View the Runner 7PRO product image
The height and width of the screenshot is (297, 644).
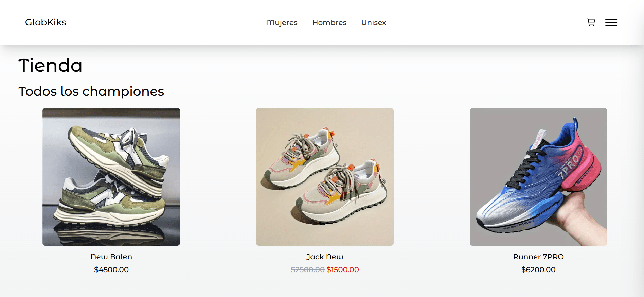click(538, 177)
